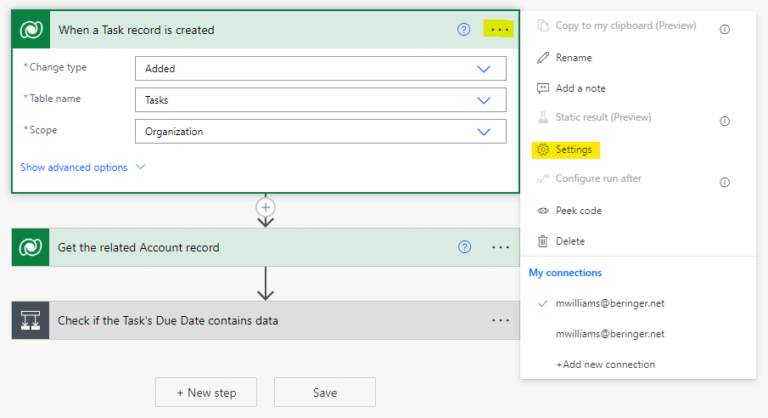Choose Rename in the context menu
The width and height of the screenshot is (768, 418).
(573, 58)
